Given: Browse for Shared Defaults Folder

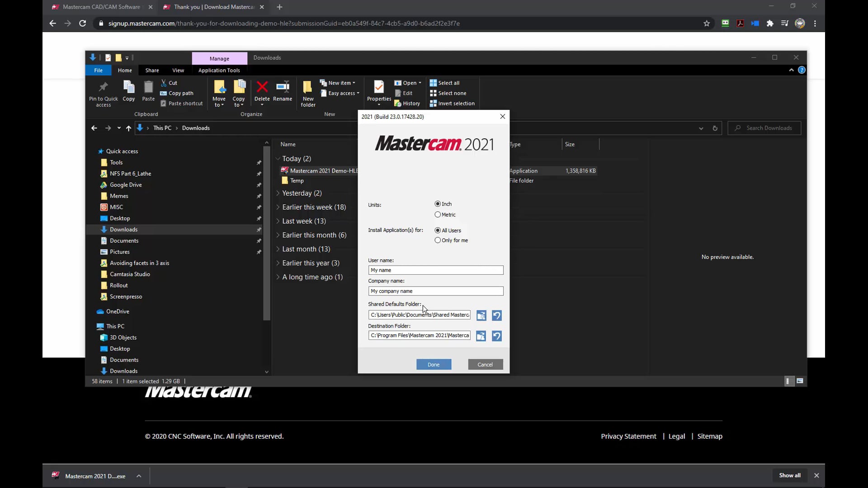Looking at the screenshot, I should [x=481, y=315].
